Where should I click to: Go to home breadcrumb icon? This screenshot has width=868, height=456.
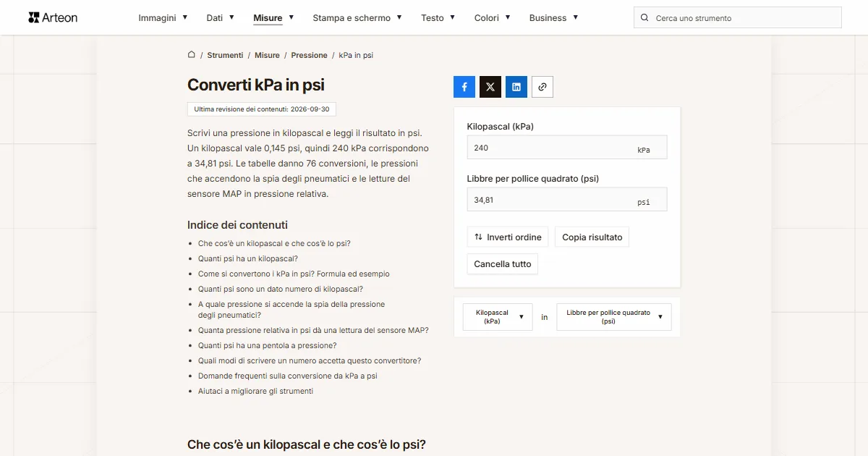[192, 55]
